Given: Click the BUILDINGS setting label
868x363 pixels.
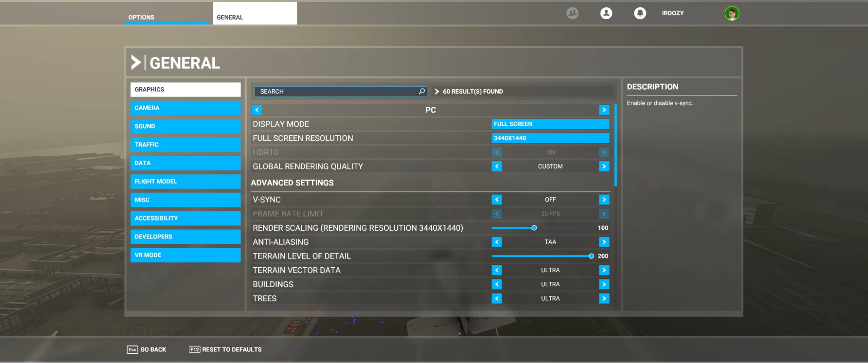Looking at the screenshot, I should coord(273,285).
